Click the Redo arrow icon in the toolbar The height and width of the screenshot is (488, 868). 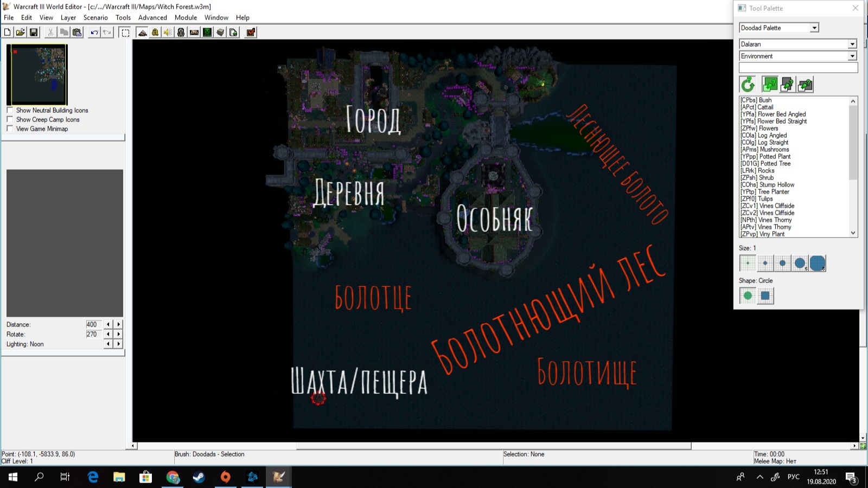[x=107, y=33]
